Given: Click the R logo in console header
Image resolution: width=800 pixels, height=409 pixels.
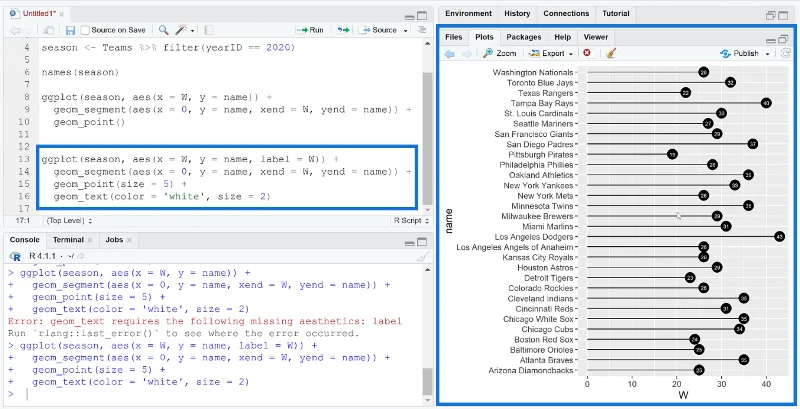Looking at the screenshot, I should pos(15,256).
